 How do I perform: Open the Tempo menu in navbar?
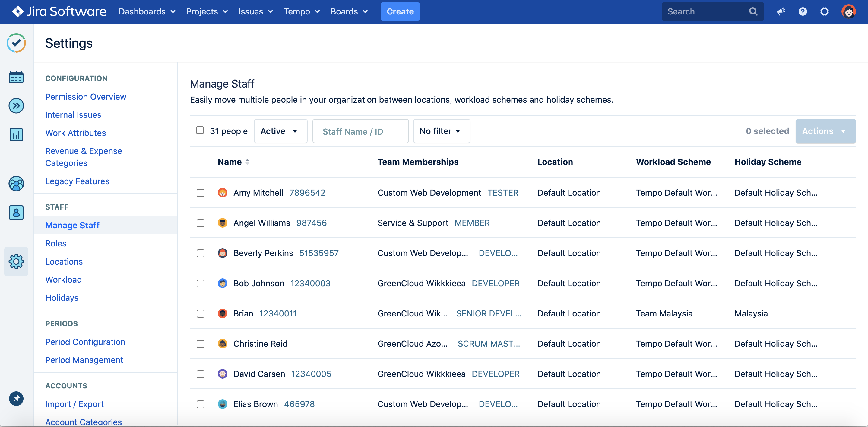coord(301,11)
